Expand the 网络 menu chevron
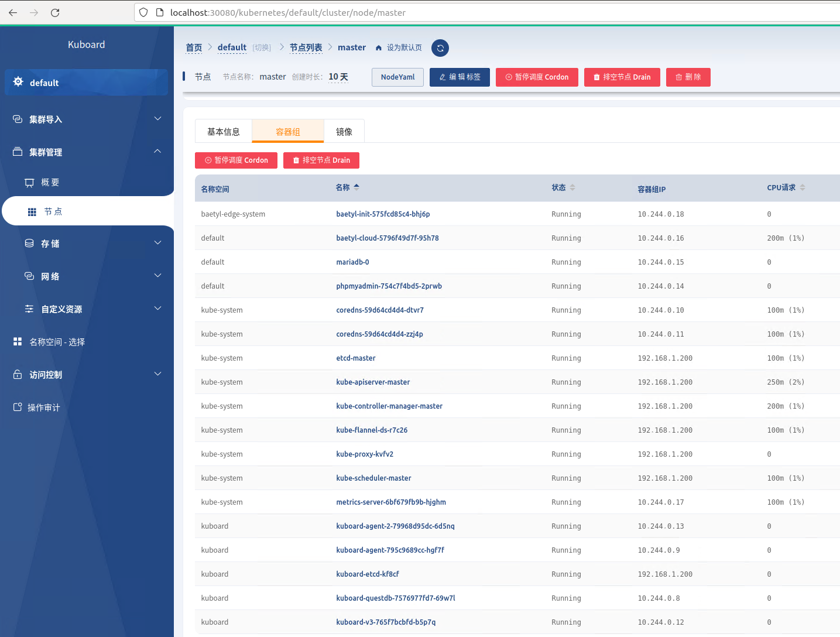The width and height of the screenshot is (840, 637). [157, 275]
